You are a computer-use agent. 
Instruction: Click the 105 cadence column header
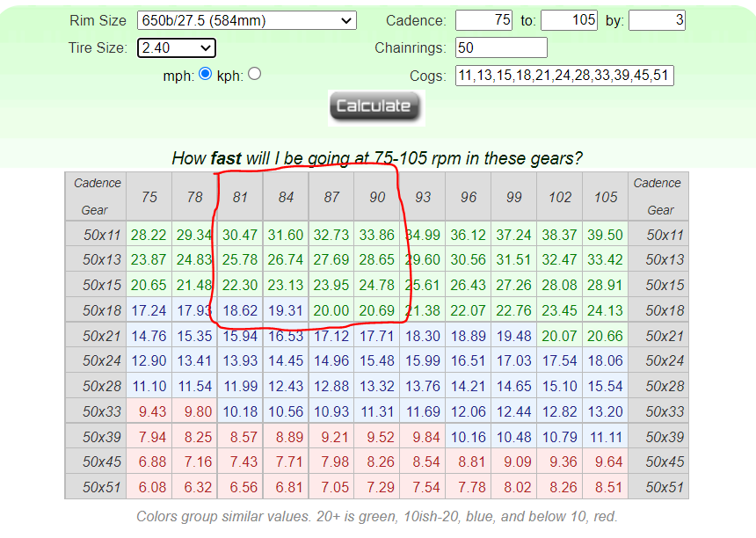606,197
